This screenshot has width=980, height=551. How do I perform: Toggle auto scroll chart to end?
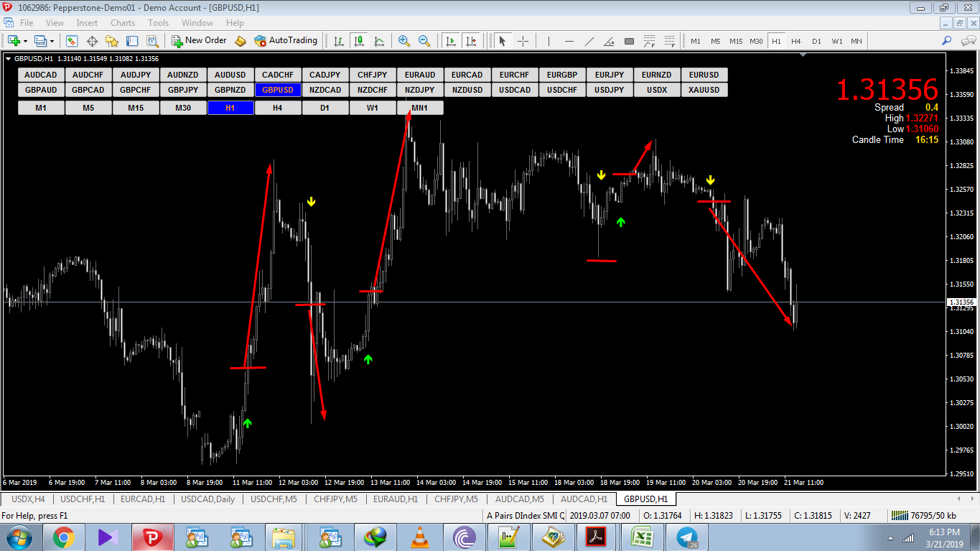450,41
